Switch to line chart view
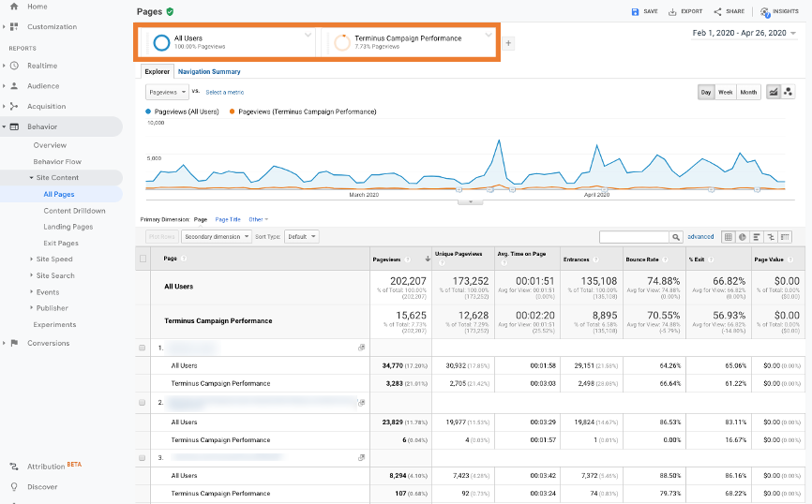812x504 pixels. tap(774, 92)
